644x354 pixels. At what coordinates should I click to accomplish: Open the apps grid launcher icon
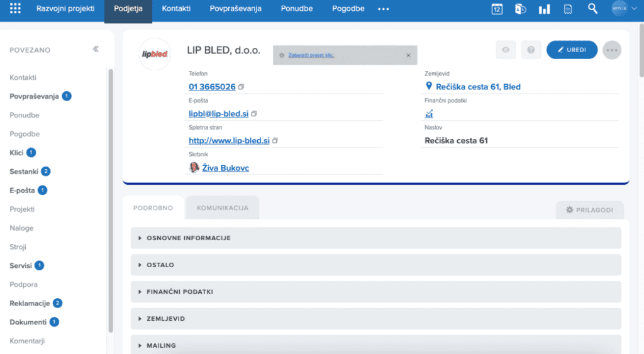tap(15, 9)
